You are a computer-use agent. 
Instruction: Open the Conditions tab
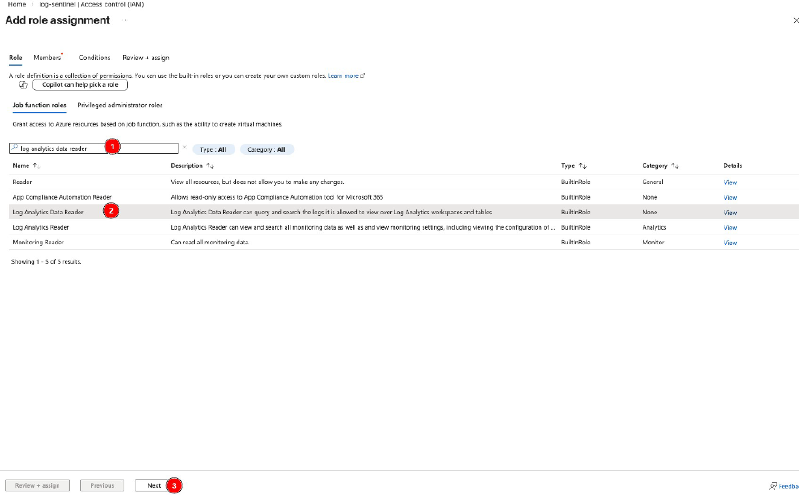[x=94, y=58]
